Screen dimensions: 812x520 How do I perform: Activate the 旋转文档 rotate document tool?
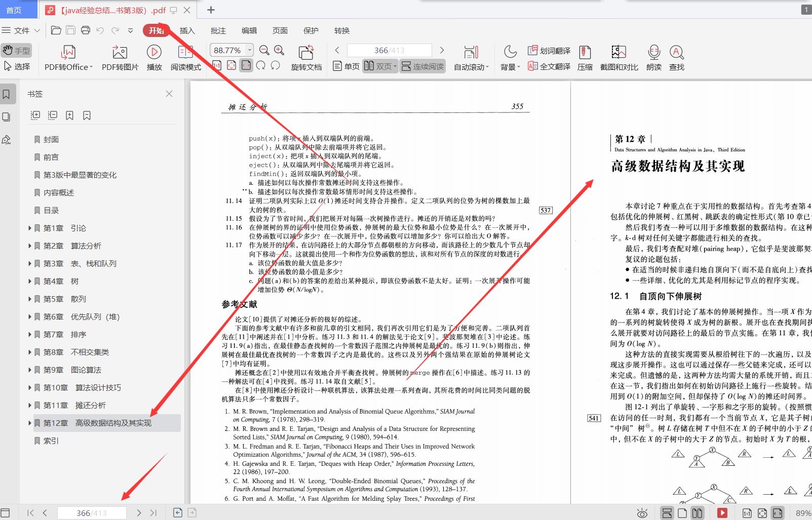coord(306,57)
